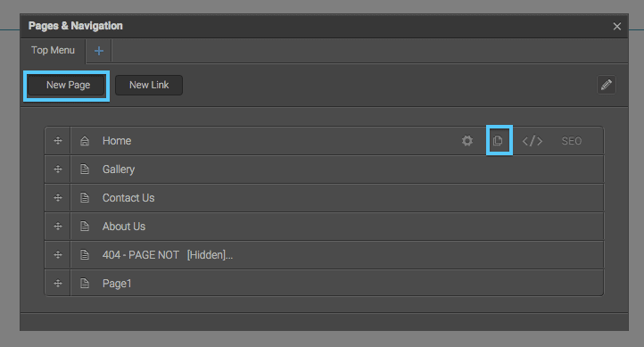Select the Contact Us page entry
This screenshot has height=347, width=644.
337,198
